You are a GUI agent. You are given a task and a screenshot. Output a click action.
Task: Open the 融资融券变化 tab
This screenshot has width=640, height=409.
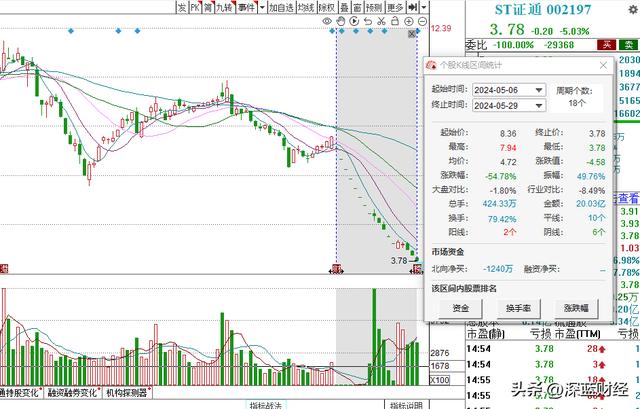click(73, 393)
